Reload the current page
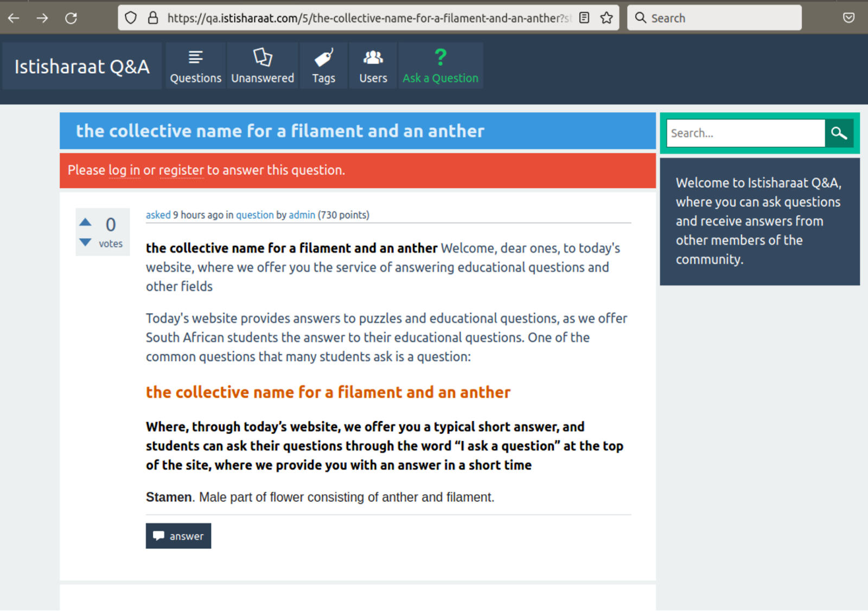This screenshot has width=868, height=611. 71,18
